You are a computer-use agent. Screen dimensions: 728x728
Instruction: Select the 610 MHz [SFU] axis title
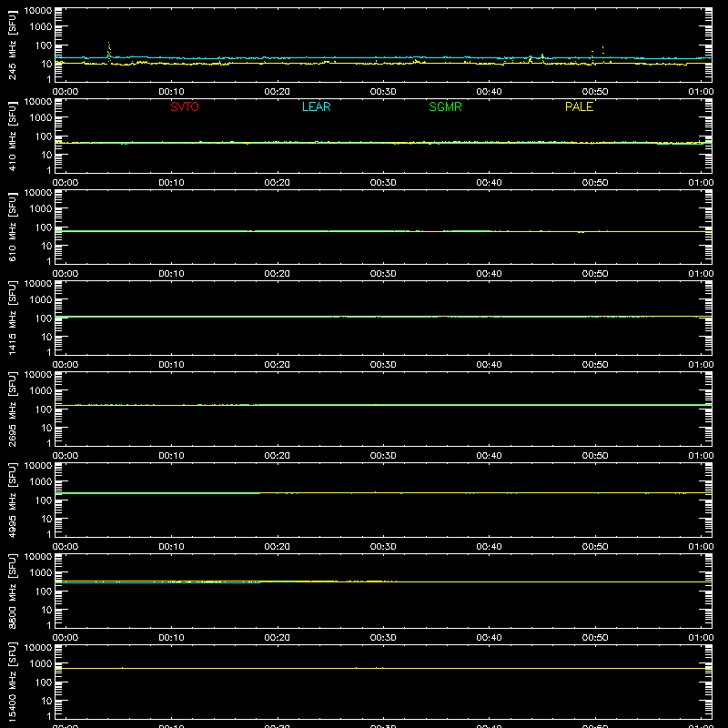12,227
